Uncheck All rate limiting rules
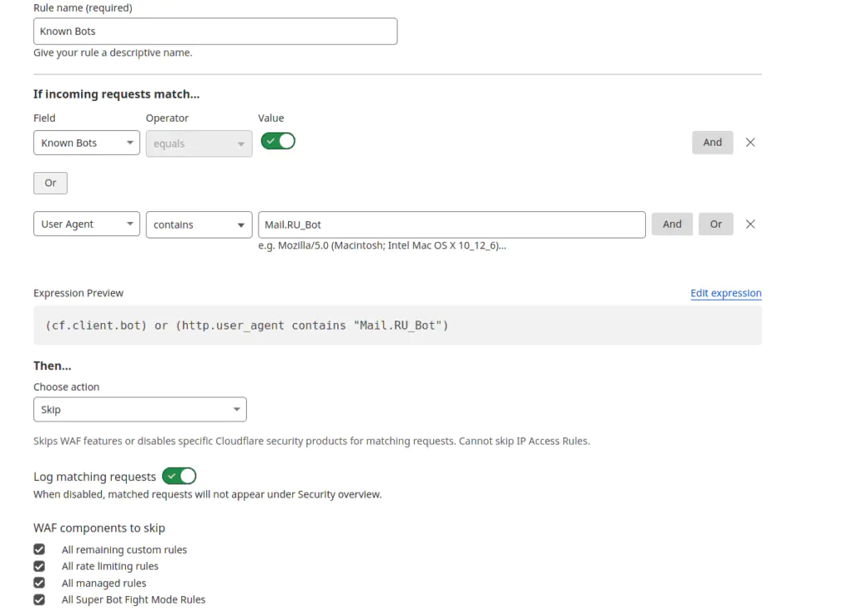848x616 pixels. 39,565
